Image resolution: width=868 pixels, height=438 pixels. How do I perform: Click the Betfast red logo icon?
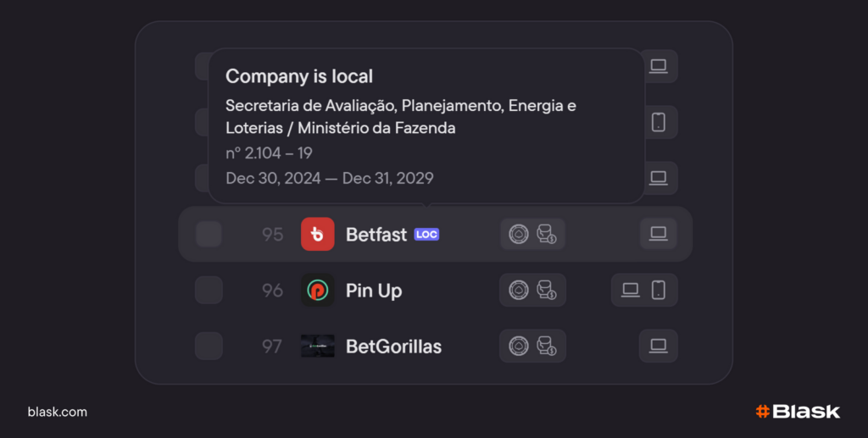pos(318,234)
